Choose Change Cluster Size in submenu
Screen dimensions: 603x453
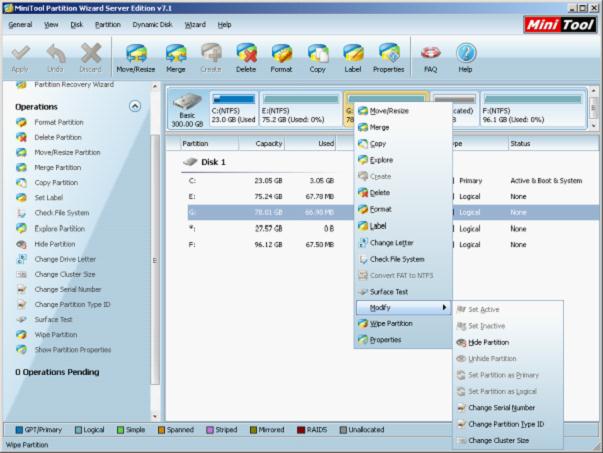tap(508, 440)
